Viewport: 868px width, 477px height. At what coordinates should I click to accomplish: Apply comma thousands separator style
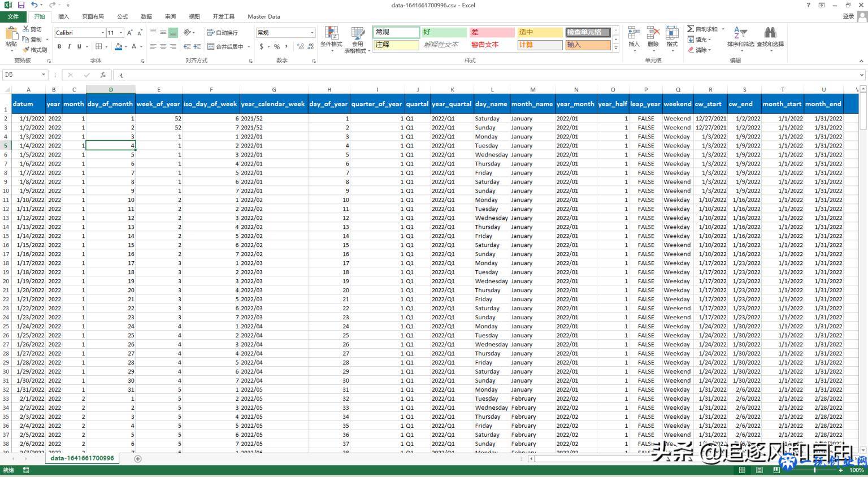click(287, 46)
